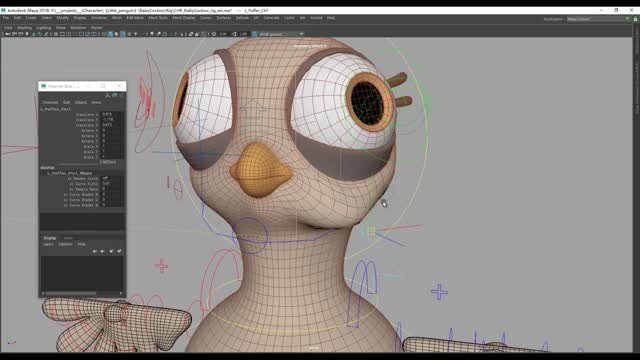Close the floating Channel Box window
The width and height of the screenshot is (640, 360).
point(119,86)
